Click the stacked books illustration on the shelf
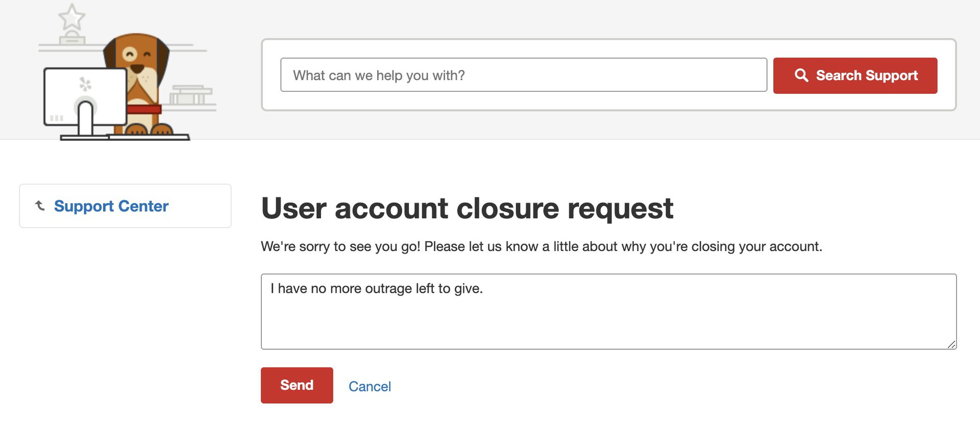 190,95
